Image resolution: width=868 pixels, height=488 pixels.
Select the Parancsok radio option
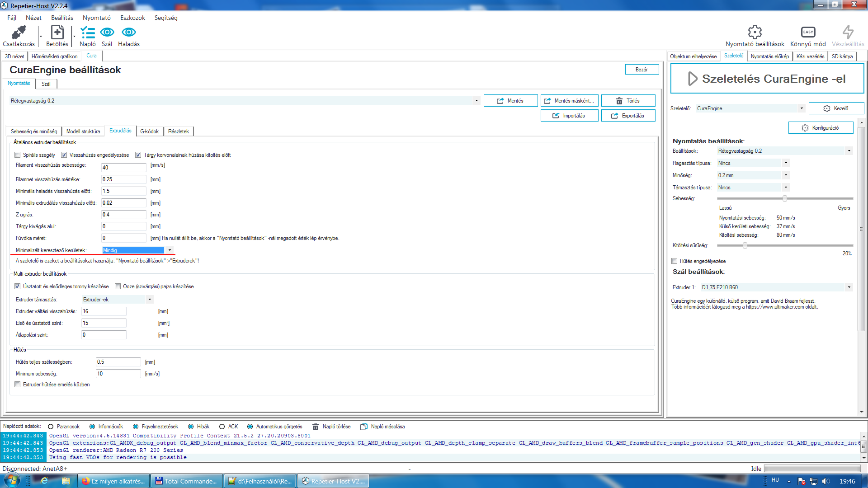tap(51, 427)
